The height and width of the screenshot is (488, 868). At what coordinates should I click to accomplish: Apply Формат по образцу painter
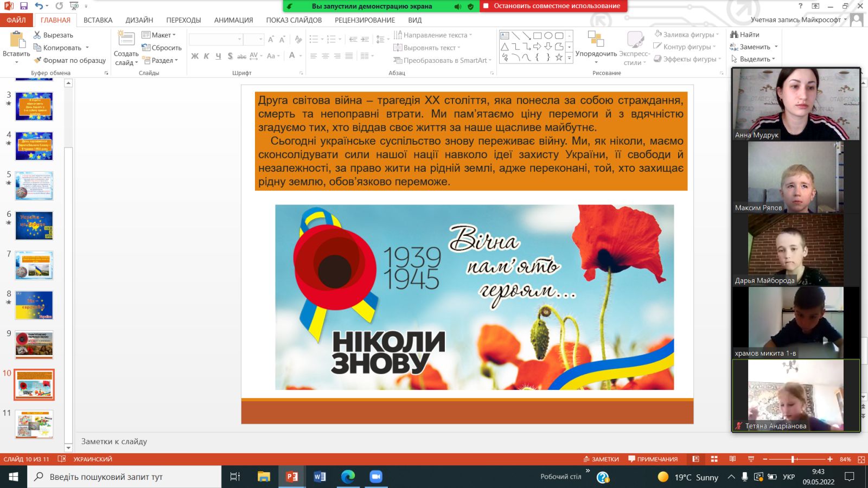(69, 60)
